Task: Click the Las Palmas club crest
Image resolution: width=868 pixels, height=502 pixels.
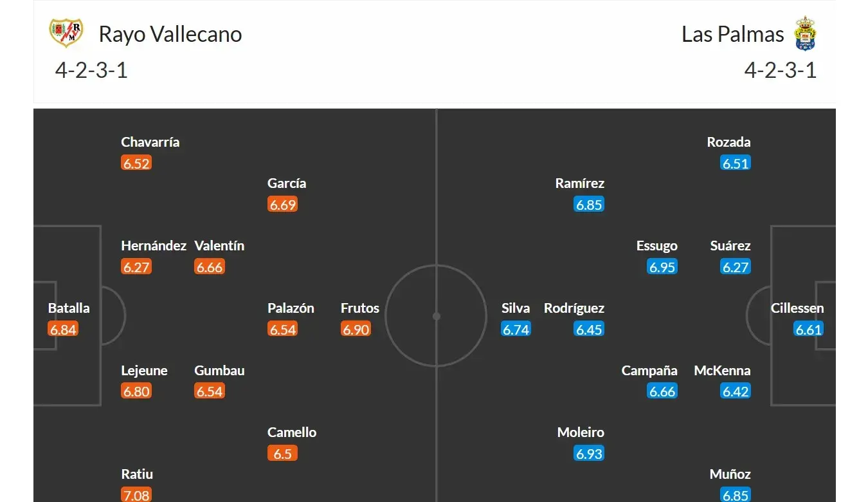Action: coord(806,33)
